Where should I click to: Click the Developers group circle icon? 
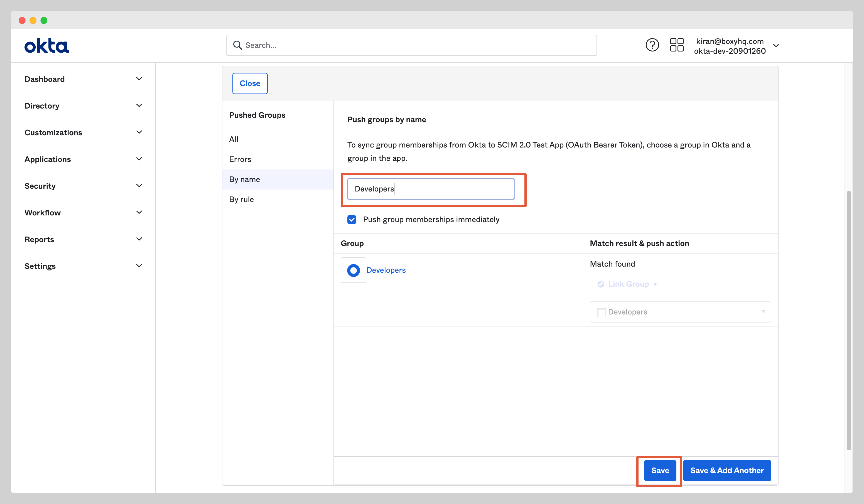tap(353, 270)
